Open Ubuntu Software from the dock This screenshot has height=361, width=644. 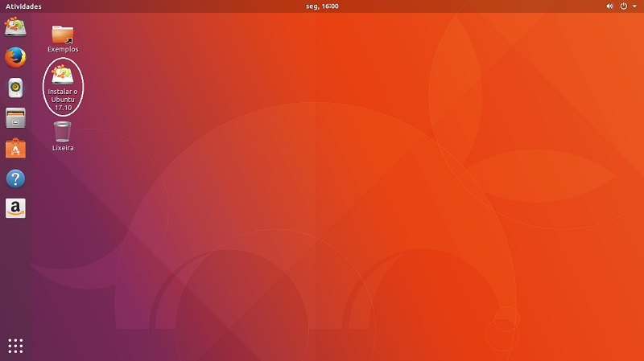(x=15, y=149)
